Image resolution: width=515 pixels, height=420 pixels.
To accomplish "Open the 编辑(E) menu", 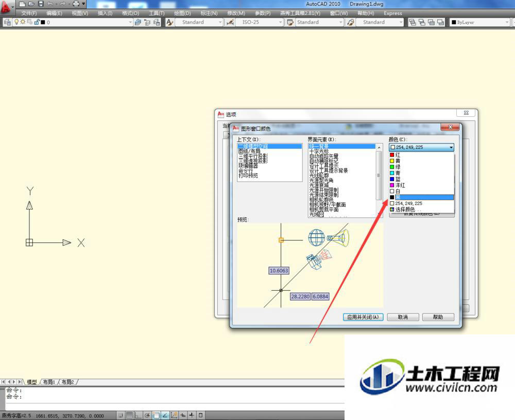I will 54,13.
